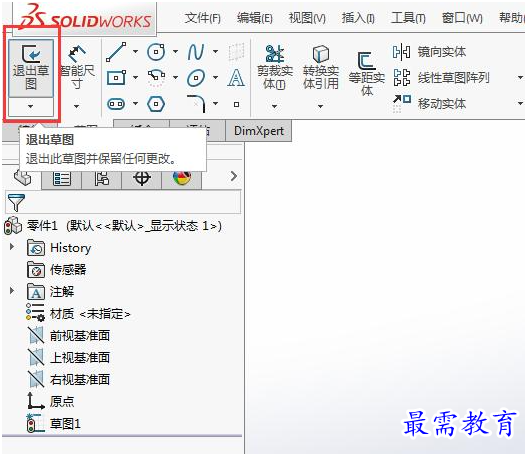Viewport: 525px width, 455px height.
Task: Select the Circle sketch tool
Action: (x=156, y=52)
